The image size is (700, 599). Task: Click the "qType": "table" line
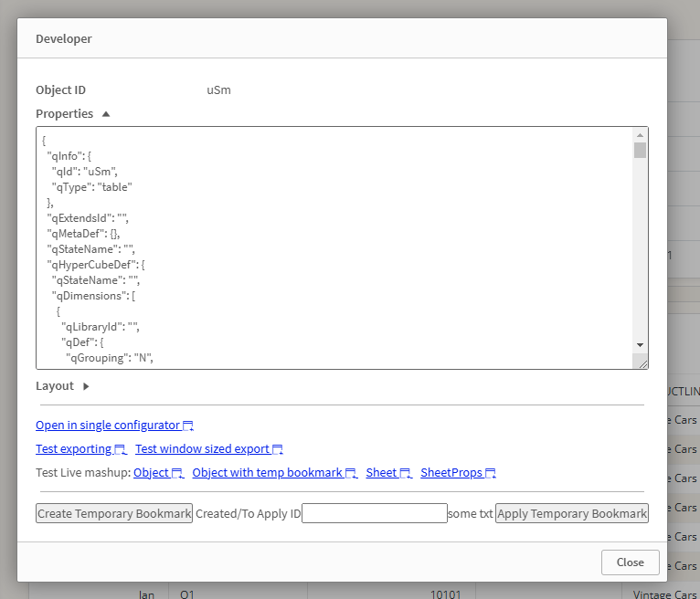92,187
